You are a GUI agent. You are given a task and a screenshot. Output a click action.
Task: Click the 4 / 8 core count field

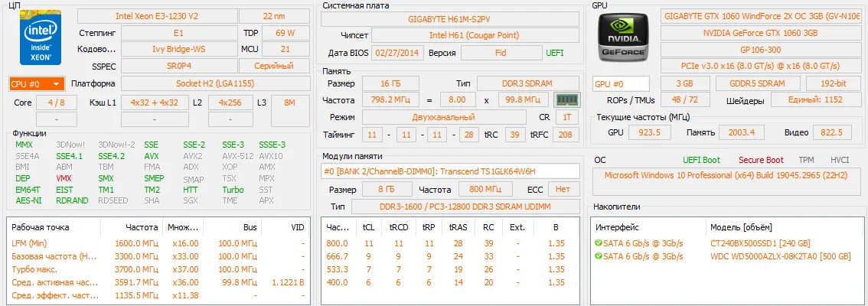[56, 103]
